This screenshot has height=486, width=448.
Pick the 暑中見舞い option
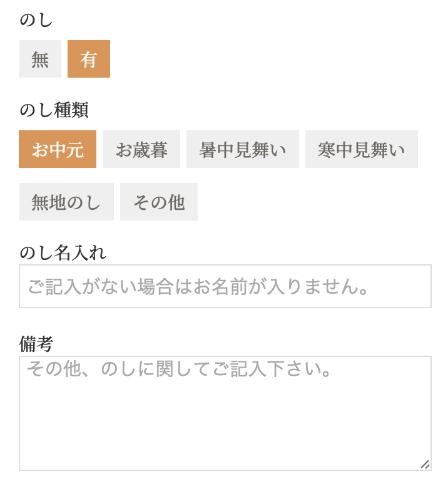tap(243, 149)
